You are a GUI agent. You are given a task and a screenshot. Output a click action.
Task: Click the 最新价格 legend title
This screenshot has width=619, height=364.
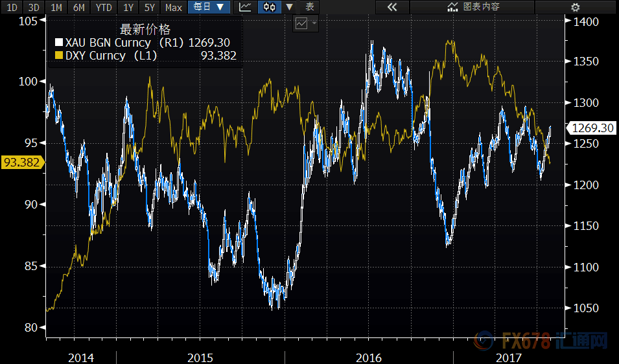(x=145, y=30)
